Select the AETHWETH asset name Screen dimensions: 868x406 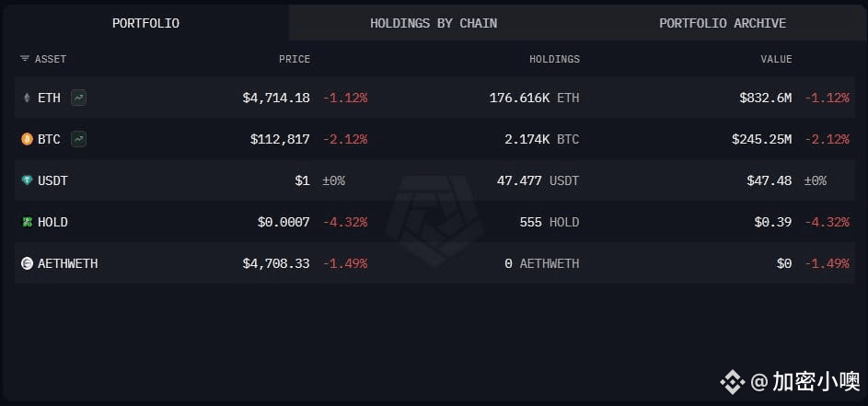click(x=67, y=263)
